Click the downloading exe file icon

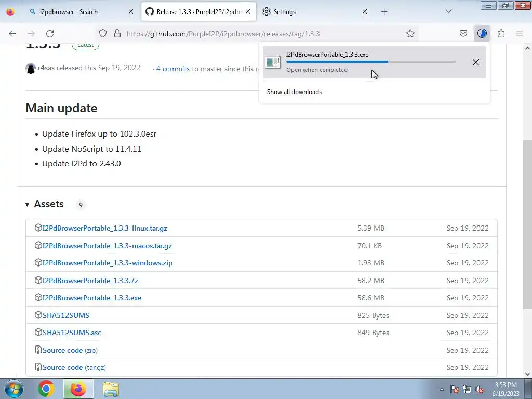click(273, 62)
